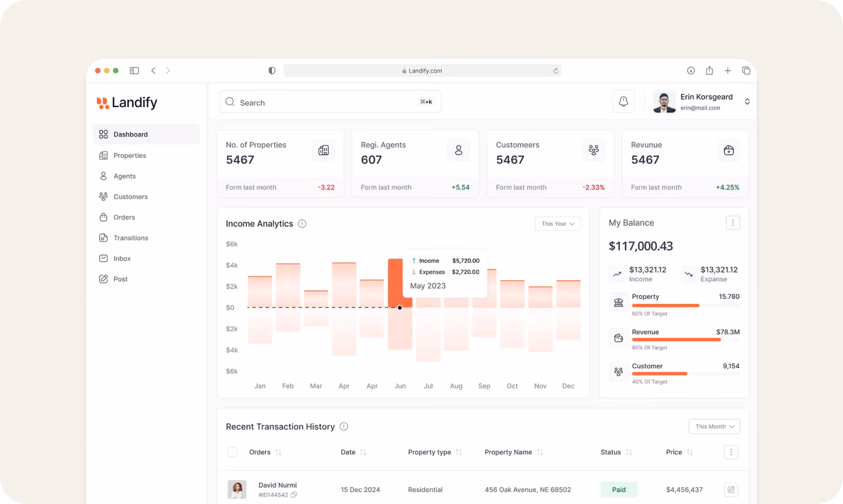Click the $117,000.43 balance amount
Image resolution: width=843 pixels, height=504 pixels.
[641, 246]
